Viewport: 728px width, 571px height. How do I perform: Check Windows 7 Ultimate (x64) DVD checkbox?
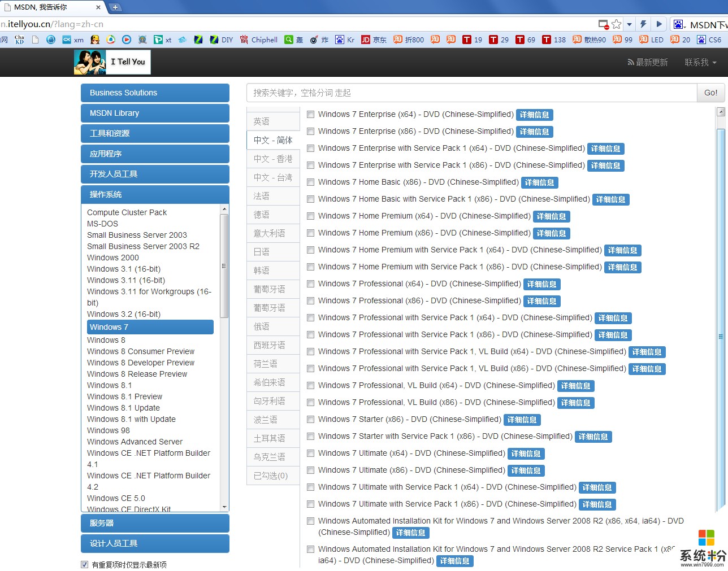point(310,453)
